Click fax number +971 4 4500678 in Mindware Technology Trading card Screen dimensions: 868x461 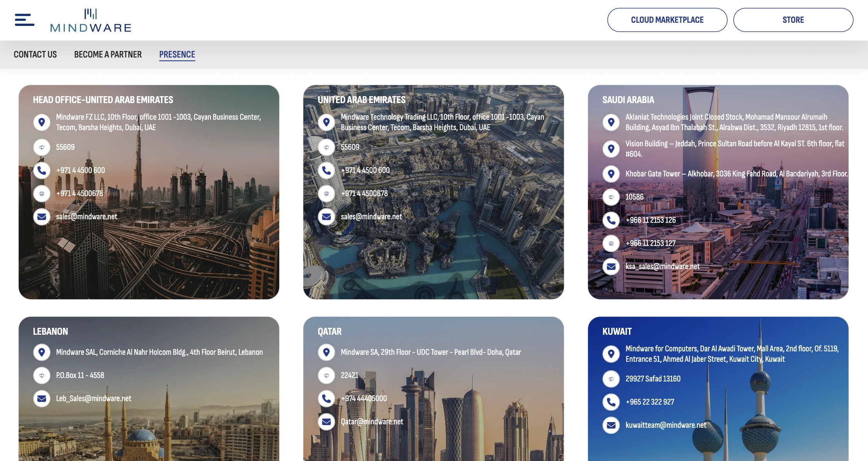pyautogui.click(x=364, y=193)
